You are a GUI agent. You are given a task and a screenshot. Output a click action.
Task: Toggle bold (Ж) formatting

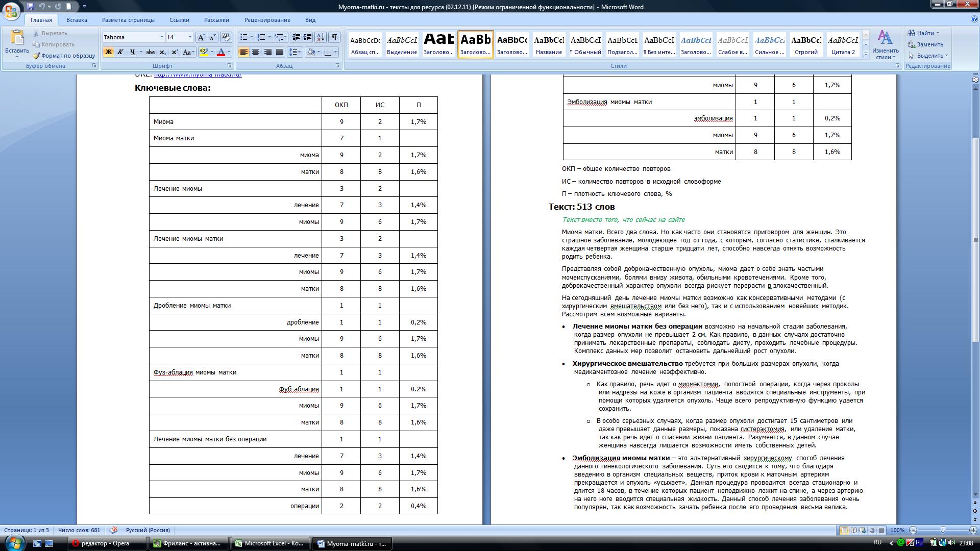108,52
